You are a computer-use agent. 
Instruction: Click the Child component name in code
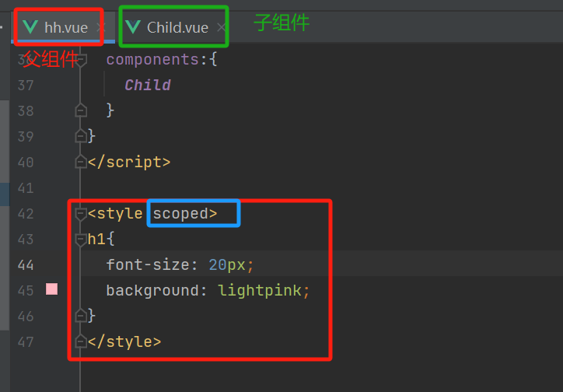(x=148, y=85)
